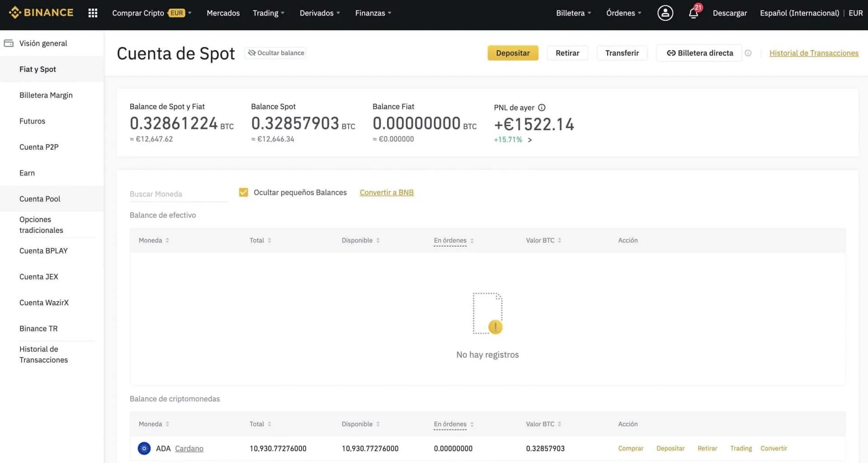Open Historial de Transacciones in the sidebar
The height and width of the screenshot is (463, 868).
tap(52, 354)
